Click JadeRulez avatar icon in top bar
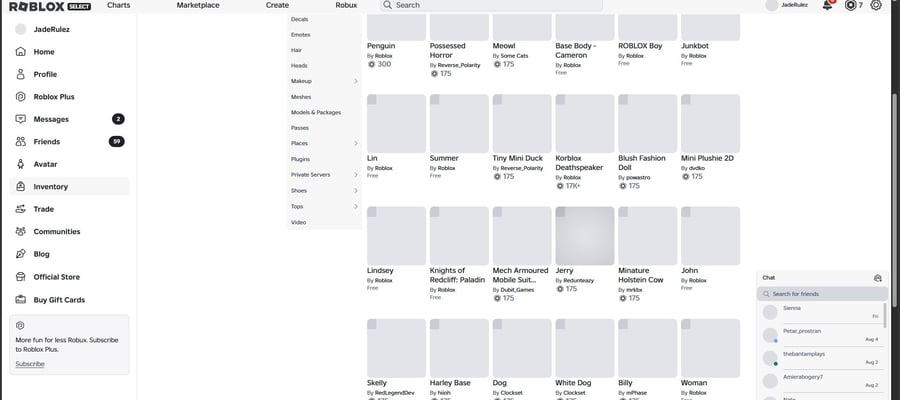 pos(772,5)
